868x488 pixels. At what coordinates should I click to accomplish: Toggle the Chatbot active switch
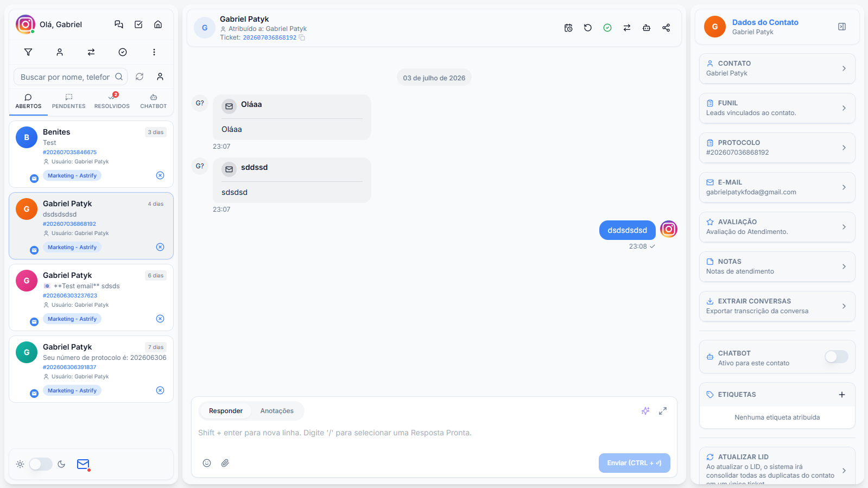[x=837, y=357]
